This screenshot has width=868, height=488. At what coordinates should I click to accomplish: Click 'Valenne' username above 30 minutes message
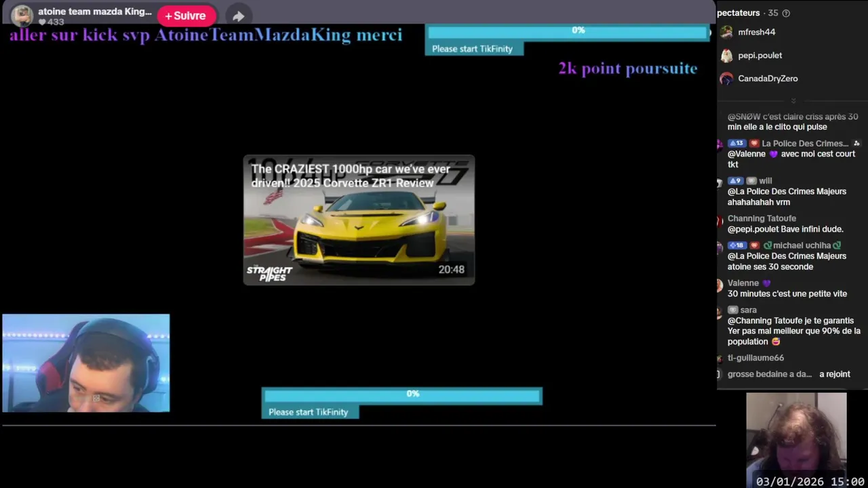743,283
